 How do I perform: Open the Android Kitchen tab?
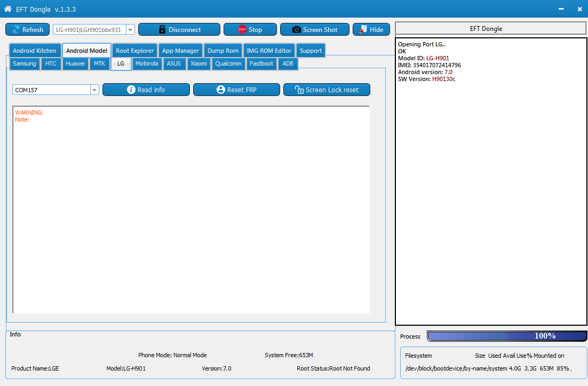(x=35, y=51)
